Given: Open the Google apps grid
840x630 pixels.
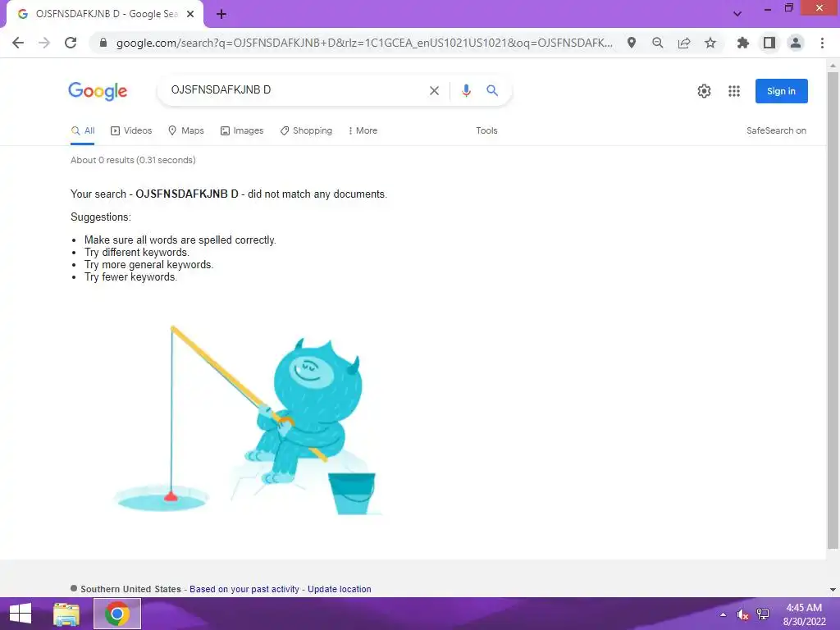Looking at the screenshot, I should coord(734,91).
